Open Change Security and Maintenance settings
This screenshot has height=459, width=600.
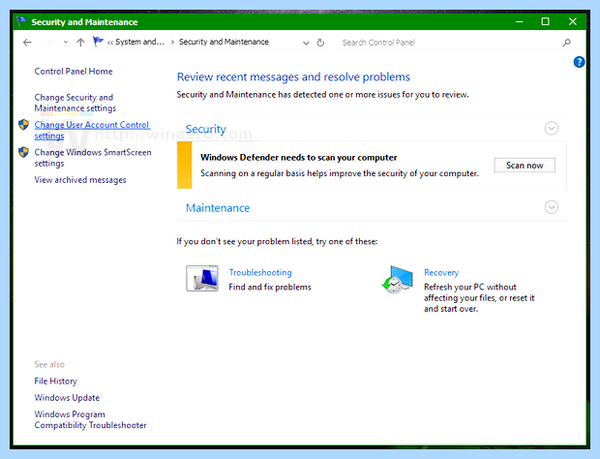(75, 103)
